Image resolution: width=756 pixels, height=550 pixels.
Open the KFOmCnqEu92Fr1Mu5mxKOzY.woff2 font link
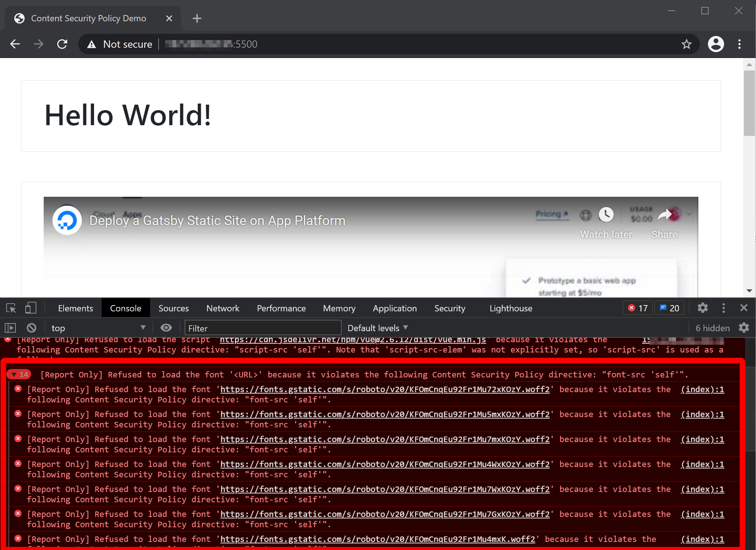tap(385, 414)
